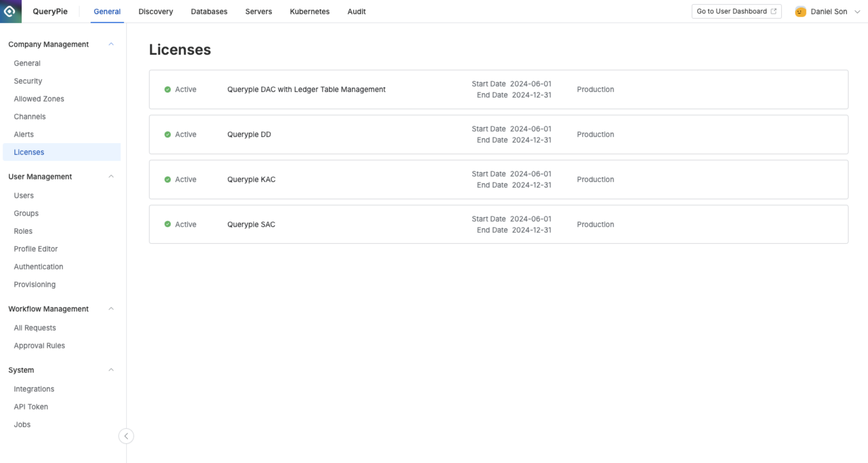The height and width of the screenshot is (463, 868).
Task: Click the active status icon for Querypie KAC
Action: (x=167, y=180)
